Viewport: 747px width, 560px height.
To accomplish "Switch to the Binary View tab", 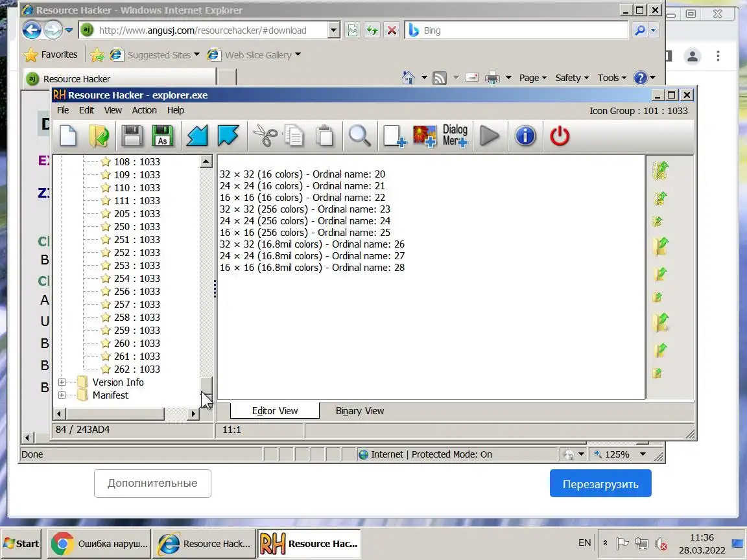I will 360,410.
